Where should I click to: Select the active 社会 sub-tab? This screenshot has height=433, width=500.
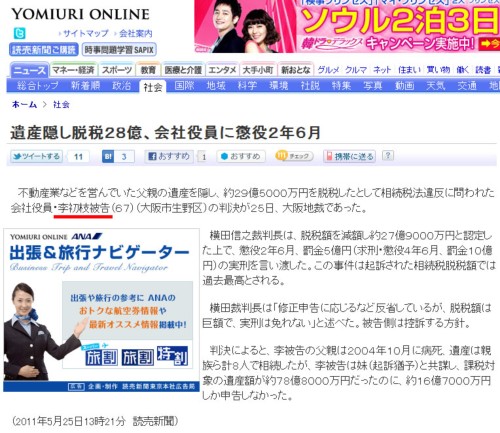153,87
